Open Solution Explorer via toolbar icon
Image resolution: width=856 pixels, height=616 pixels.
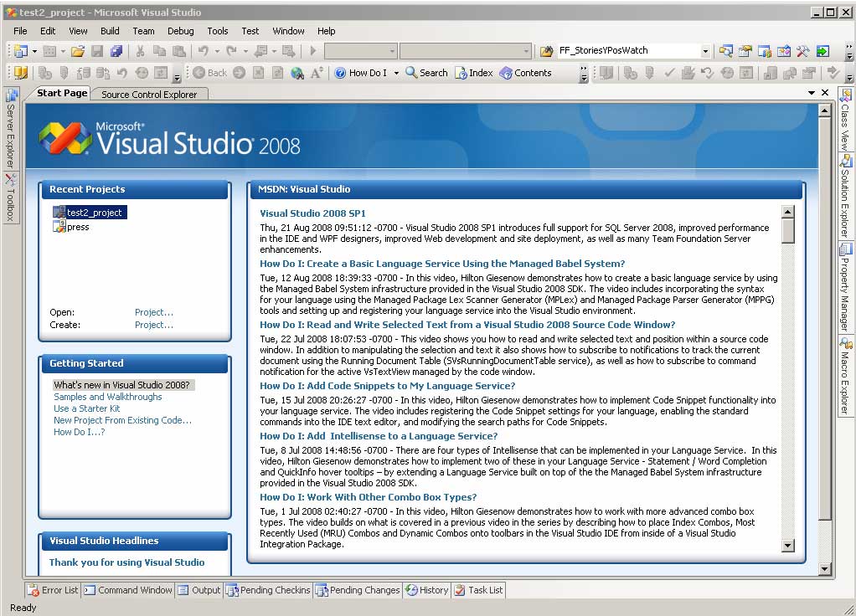pos(725,51)
